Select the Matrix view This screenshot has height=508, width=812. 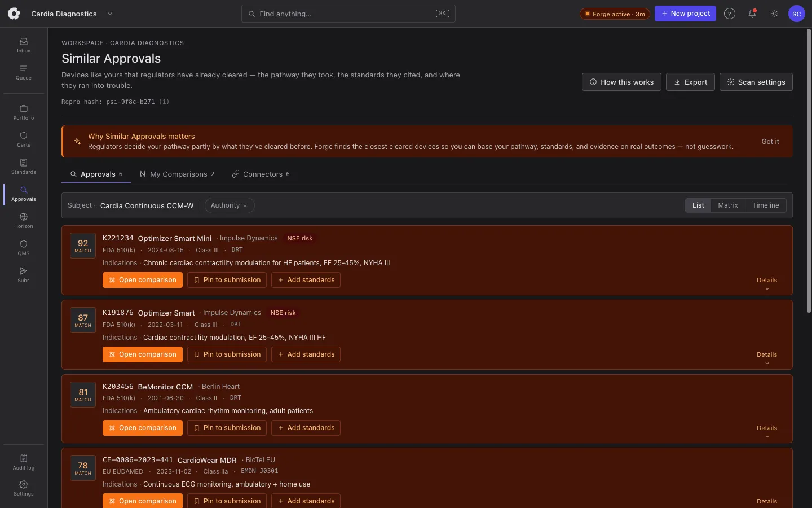[728, 205]
